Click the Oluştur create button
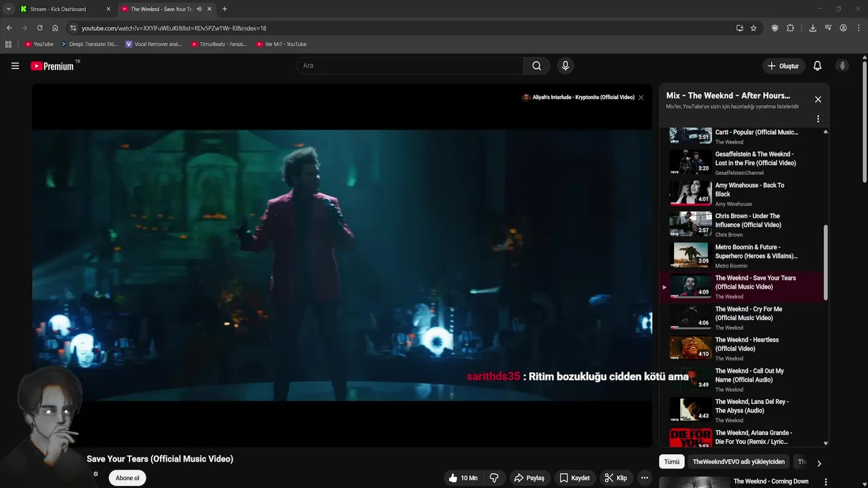Viewport: 868px width, 488px height. (x=783, y=66)
